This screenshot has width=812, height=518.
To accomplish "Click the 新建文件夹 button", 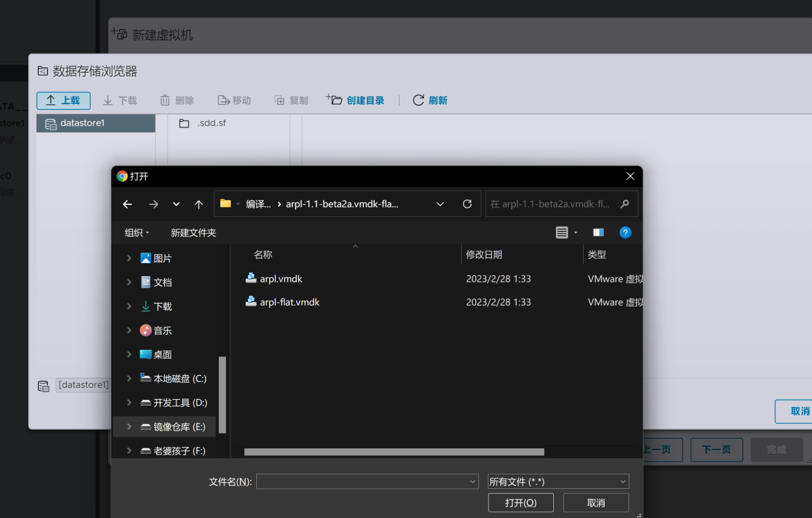I will click(193, 232).
